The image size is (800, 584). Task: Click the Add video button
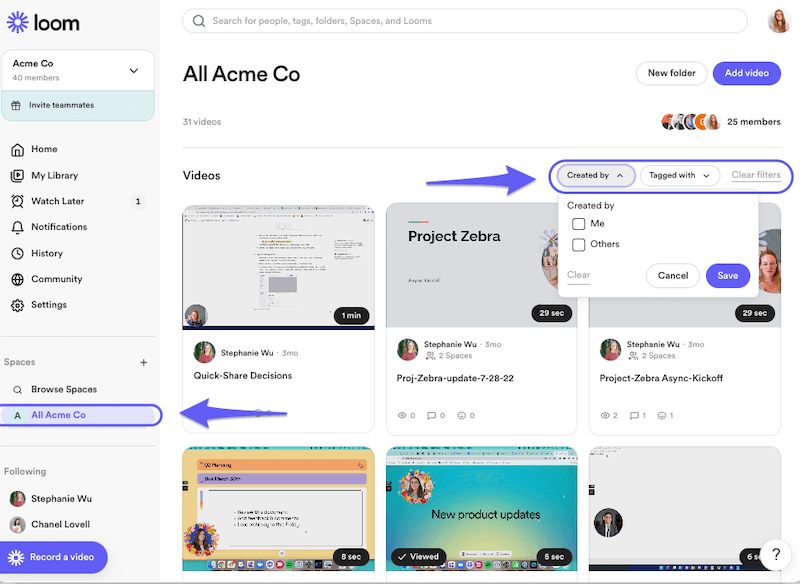(x=746, y=73)
